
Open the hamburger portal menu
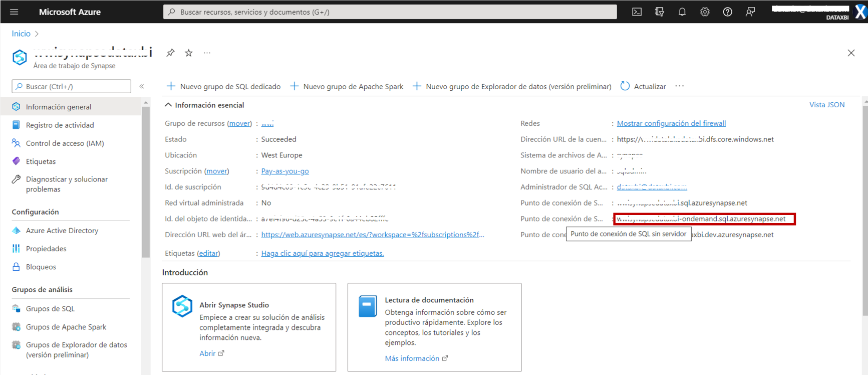tap(14, 12)
